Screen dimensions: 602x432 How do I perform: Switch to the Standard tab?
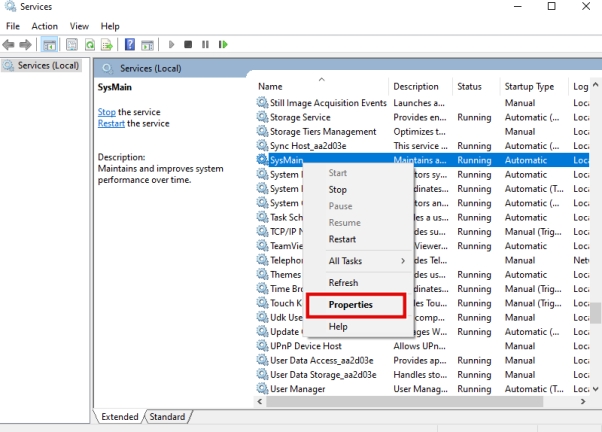tap(167, 416)
